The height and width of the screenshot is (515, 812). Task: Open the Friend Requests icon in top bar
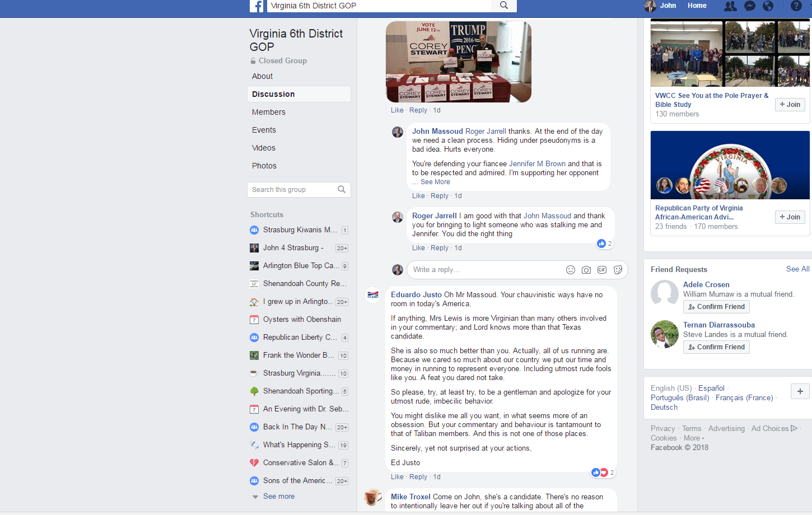[x=730, y=6]
